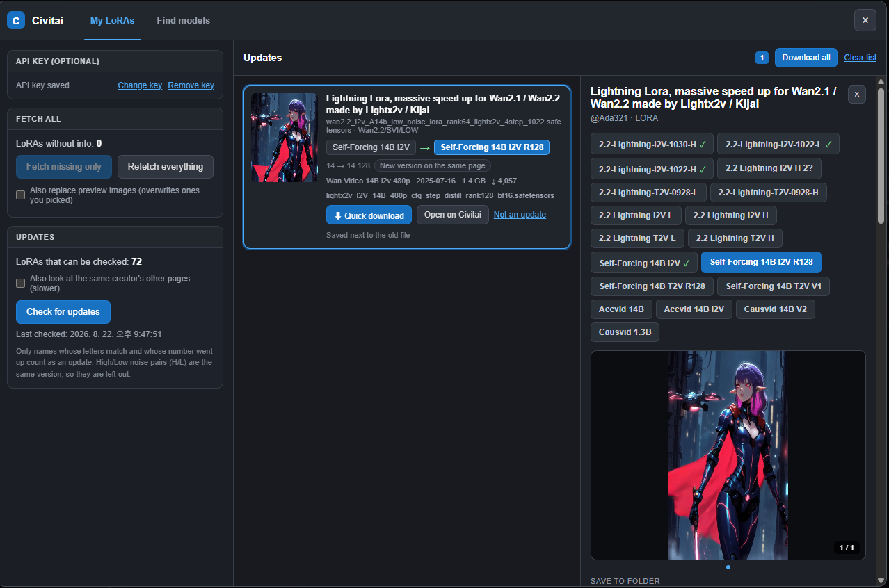This screenshot has height=588, width=889.
Task: Select the Self-Forcing 14B T2V V1 version
Action: click(774, 286)
